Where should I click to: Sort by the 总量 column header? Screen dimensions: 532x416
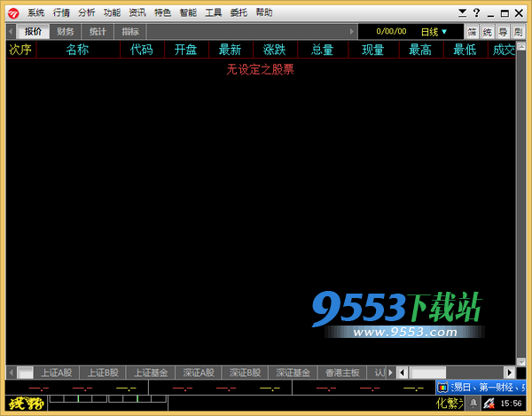[x=323, y=50]
